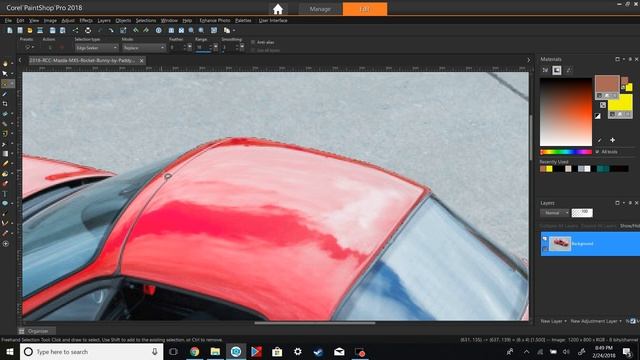This screenshot has height=360, width=640.
Task: Click the Rotate Right toolbar icon
Action: 146,30
